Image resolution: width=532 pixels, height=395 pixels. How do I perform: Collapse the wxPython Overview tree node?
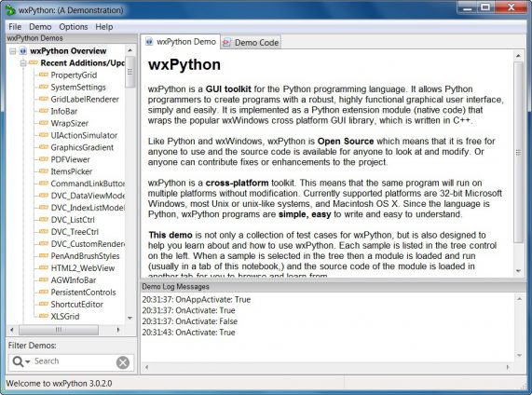(13, 51)
